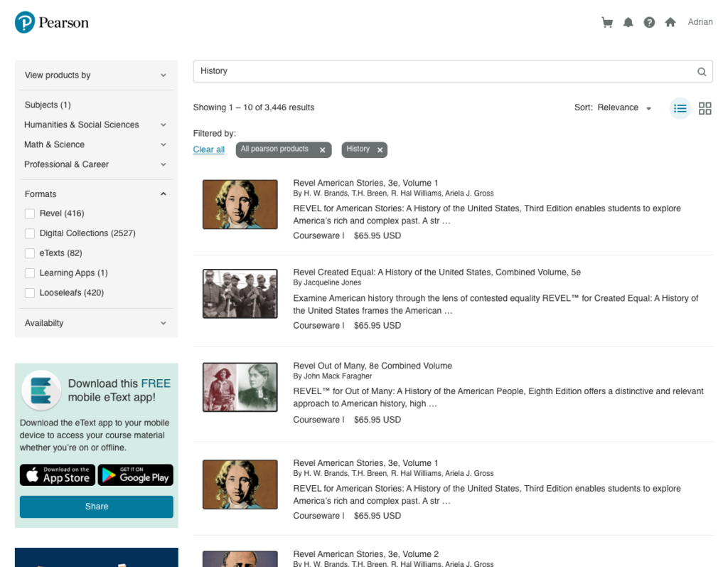The height and width of the screenshot is (567, 728).
Task: Click 'By John Mack Faragher' author text
Action: point(333,376)
